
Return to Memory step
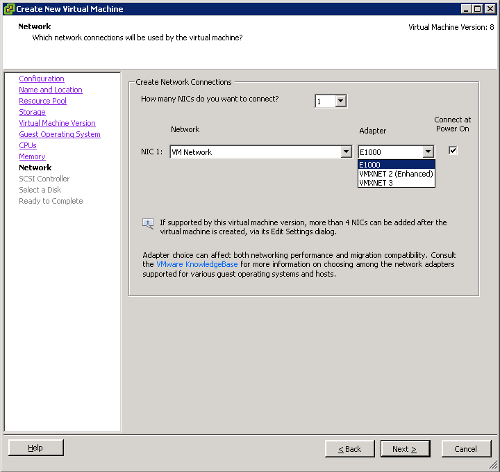(x=32, y=156)
